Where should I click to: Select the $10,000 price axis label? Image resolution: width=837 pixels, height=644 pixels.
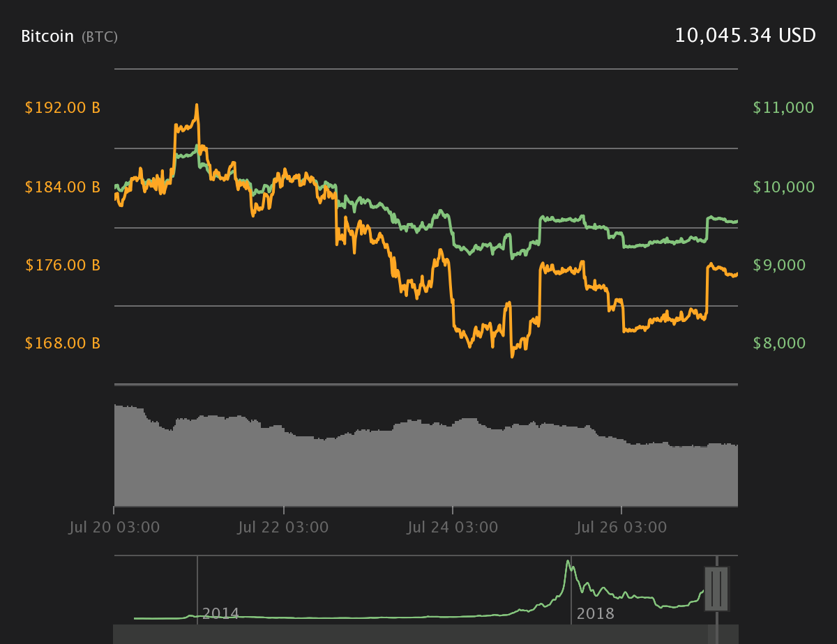[x=783, y=187]
